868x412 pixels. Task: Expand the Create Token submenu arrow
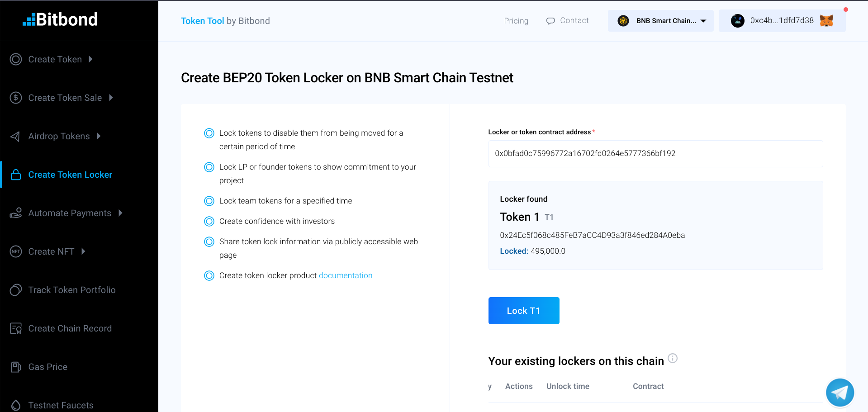tap(90, 59)
